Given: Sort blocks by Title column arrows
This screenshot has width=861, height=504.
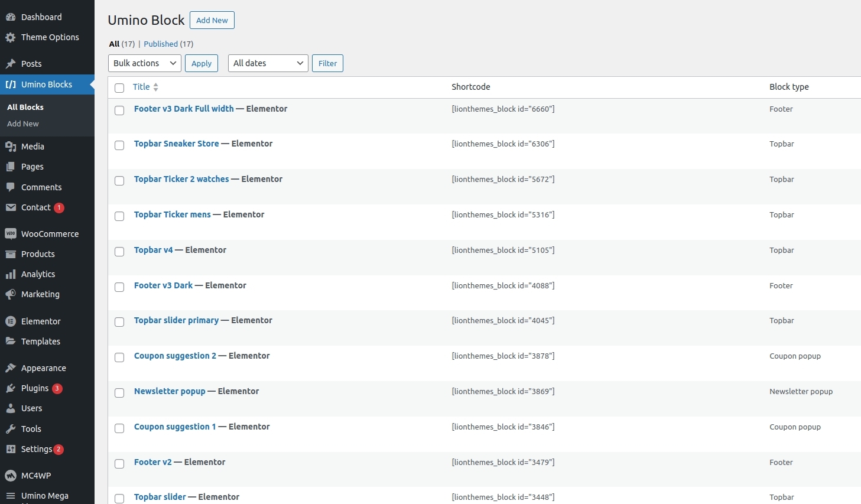Looking at the screenshot, I should (155, 87).
